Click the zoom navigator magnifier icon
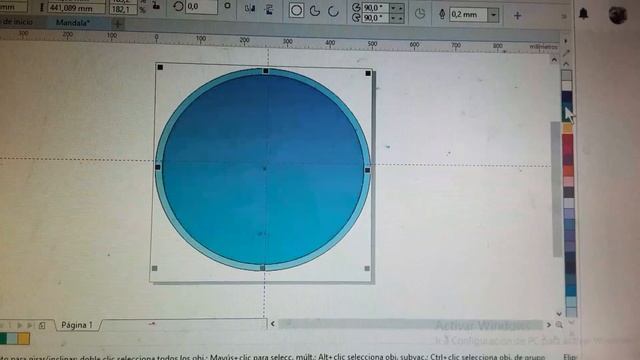This screenshot has height=360, width=640. coord(559,325)
